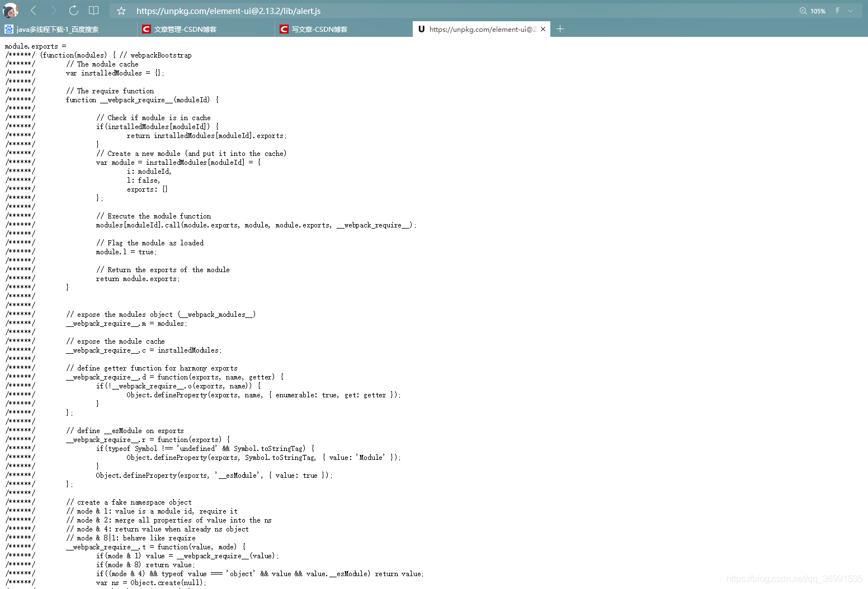
Task: Expand the address bar dropdown arrow
Action: pos(851,11)
